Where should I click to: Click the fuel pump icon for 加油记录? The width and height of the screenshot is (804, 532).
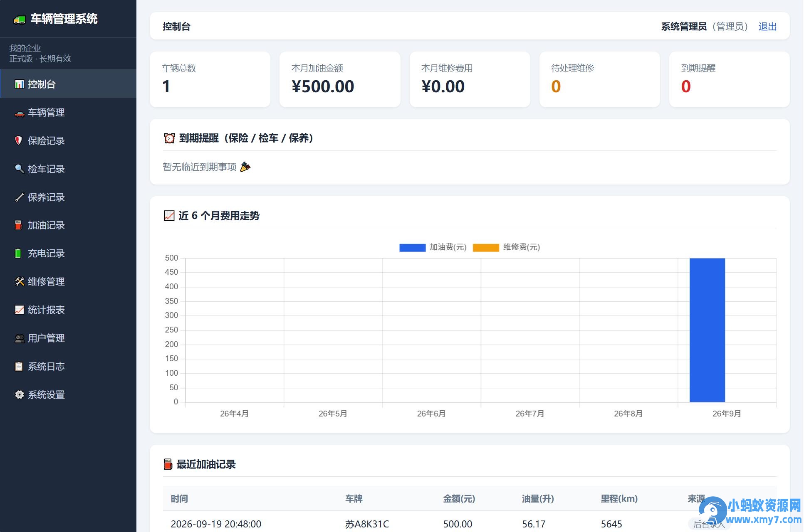pos(18,225)
